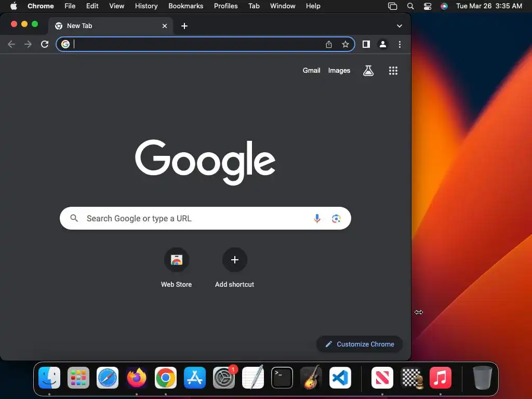This screenshot has height=399, width=532.
Task: Click the date and time clock
Action: (x=489, y=6)
